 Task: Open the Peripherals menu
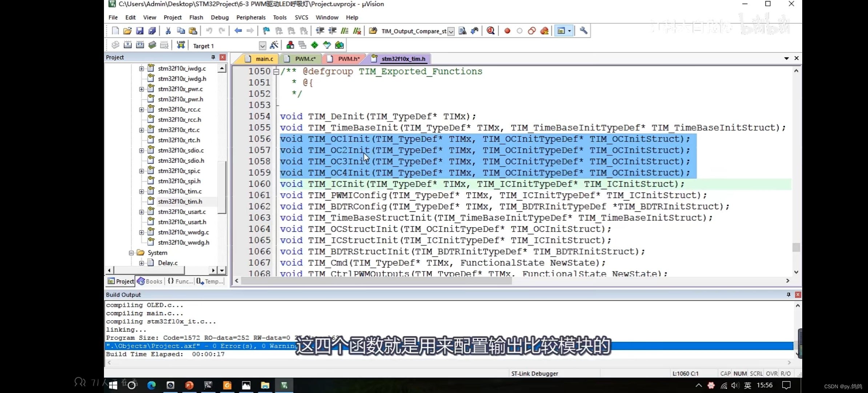[x=251, y=17]
